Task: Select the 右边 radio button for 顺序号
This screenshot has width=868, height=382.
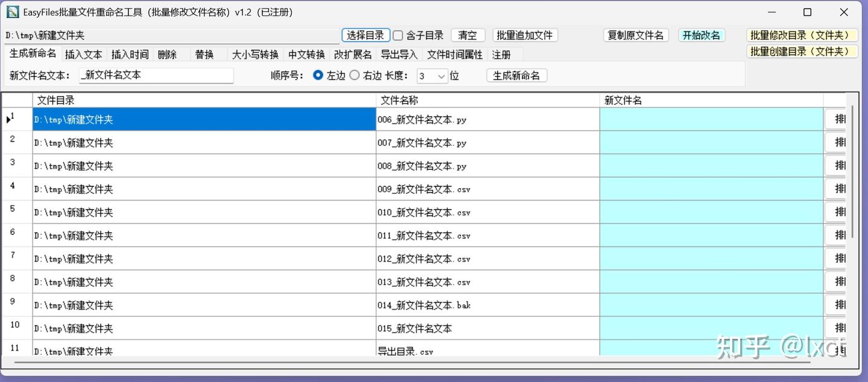Action: (354, 75)
